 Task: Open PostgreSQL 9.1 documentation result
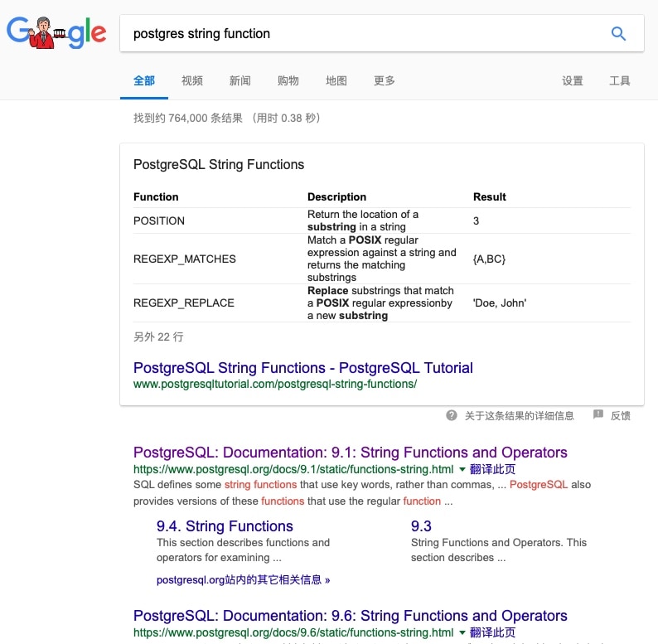coord(350,453)
